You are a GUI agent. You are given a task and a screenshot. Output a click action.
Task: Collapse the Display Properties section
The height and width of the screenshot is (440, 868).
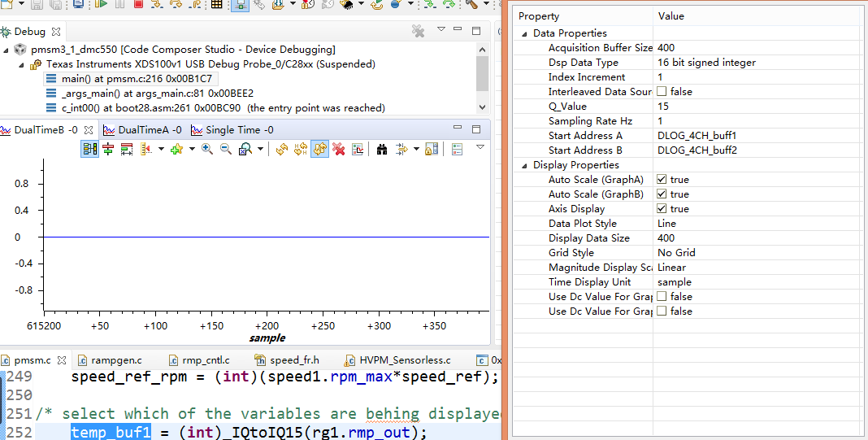click(x=524, y=165)
